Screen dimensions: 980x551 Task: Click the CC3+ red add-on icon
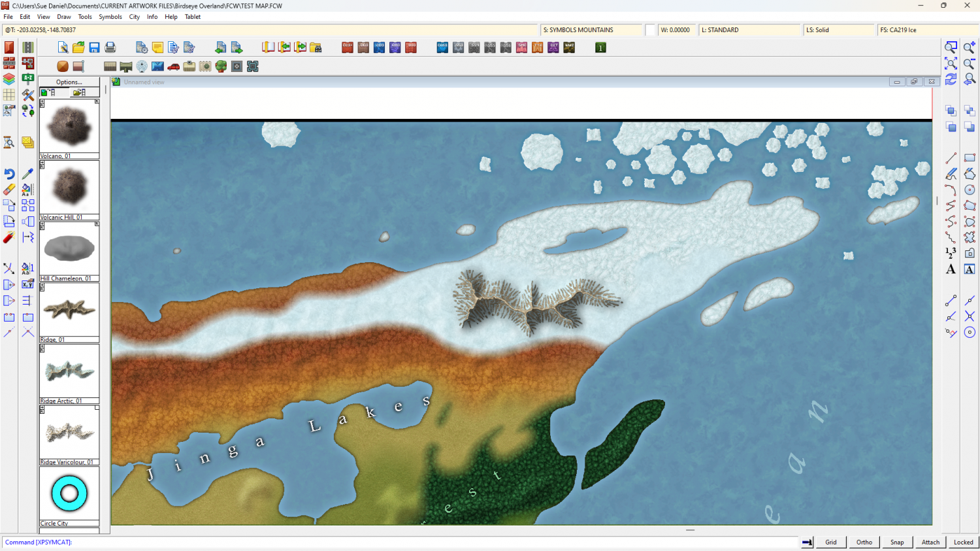pos(348,47)
